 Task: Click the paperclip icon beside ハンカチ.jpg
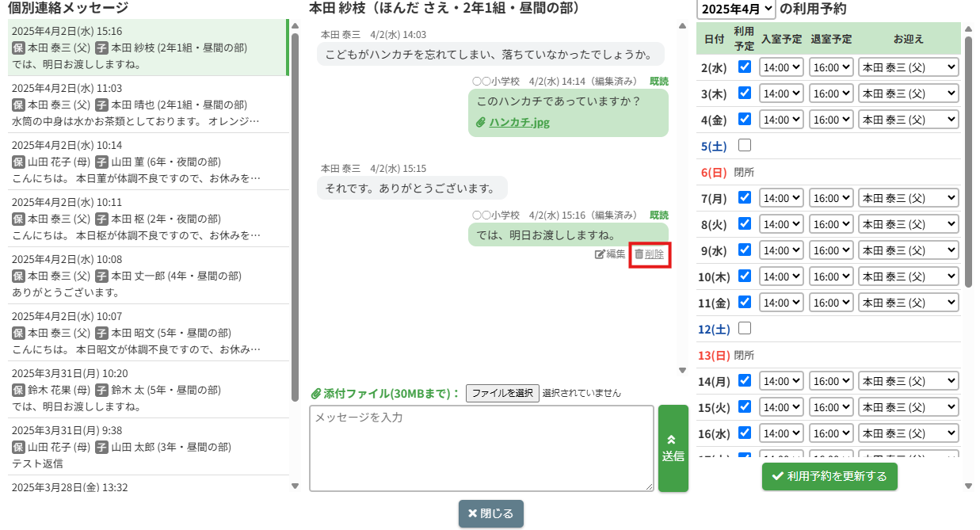[x=480, y=123]
